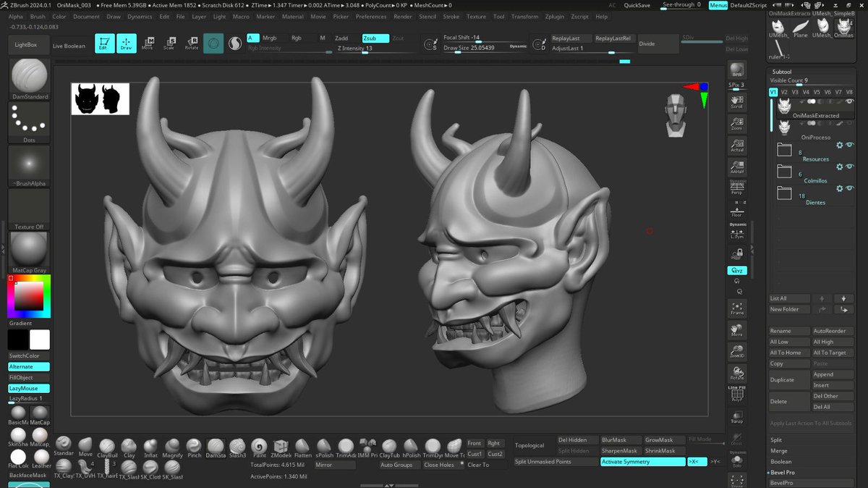Pick the Magnify brush
Viewport: 868px width, 488px height.
(x=172, y=447)
